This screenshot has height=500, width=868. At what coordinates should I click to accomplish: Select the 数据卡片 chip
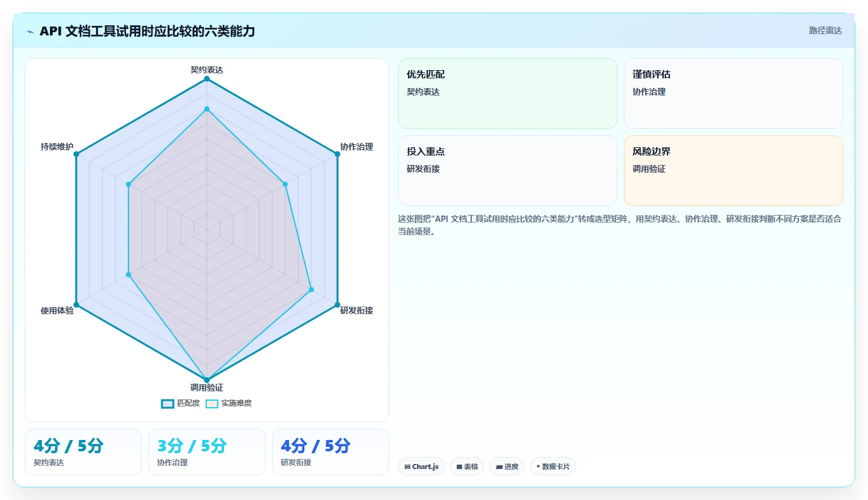tap(553, 466)
